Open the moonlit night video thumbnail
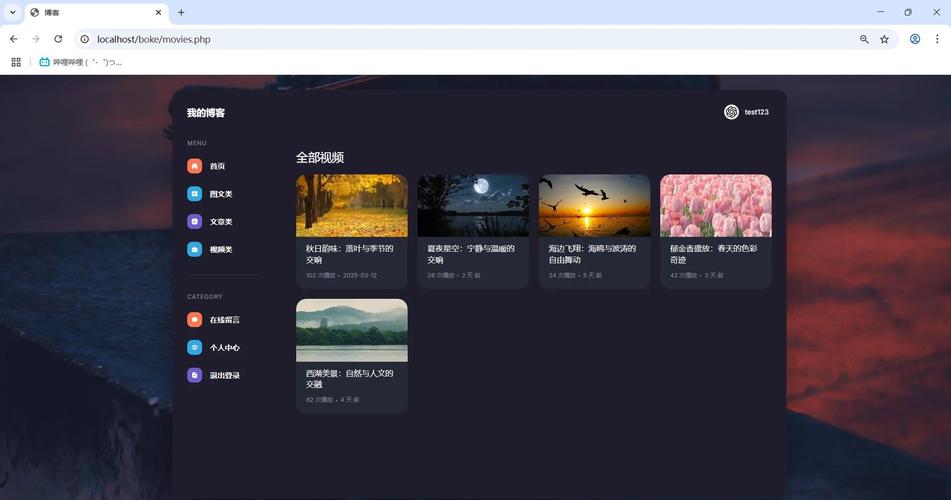The width and height of the screenshot is (951, 500). (473, 205)
